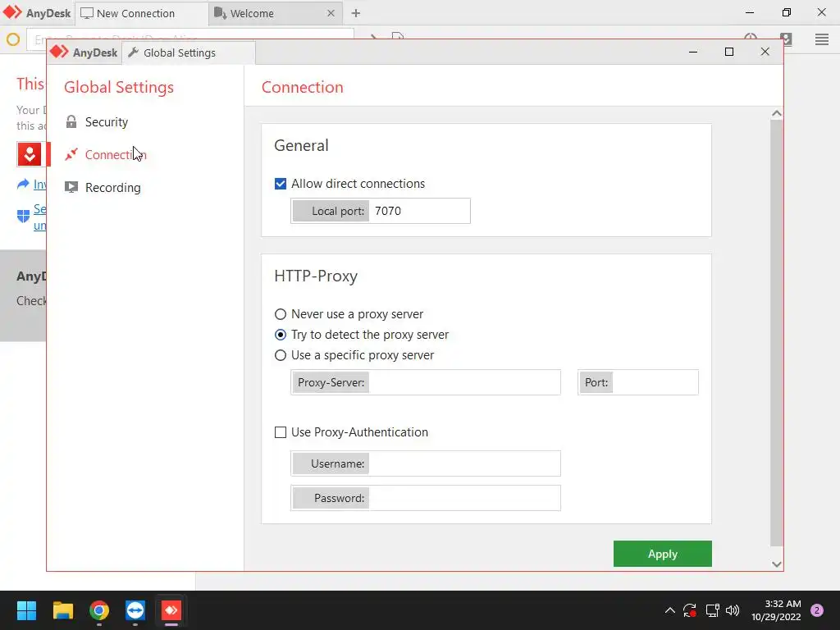
Task: Click the invite arrow icon in main window
Action: coord(23,185)
